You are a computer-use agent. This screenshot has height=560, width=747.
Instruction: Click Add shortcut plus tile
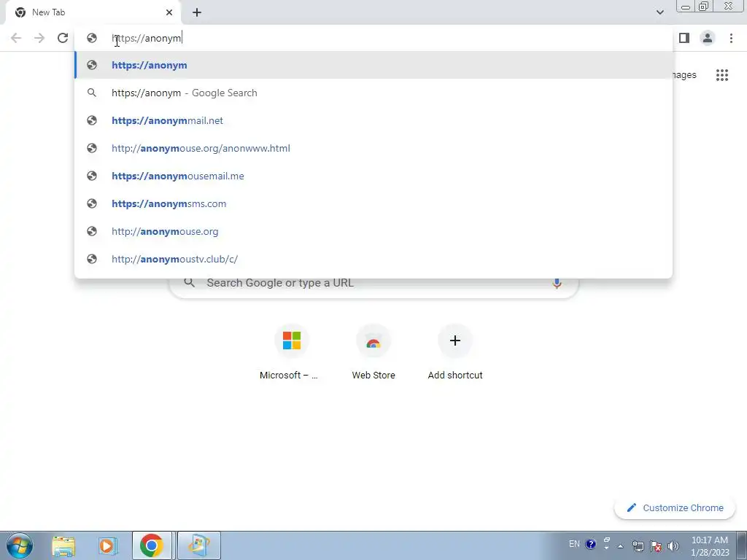pos(455,352)
